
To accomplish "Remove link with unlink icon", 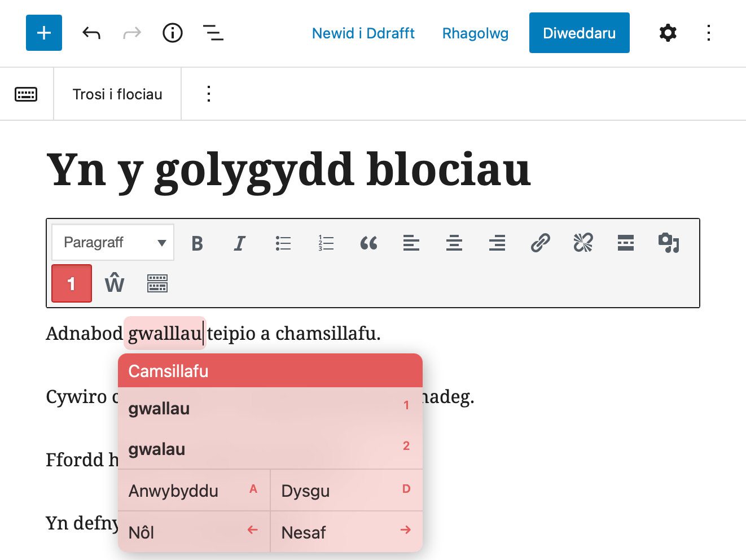I will (x=583, y=243).
